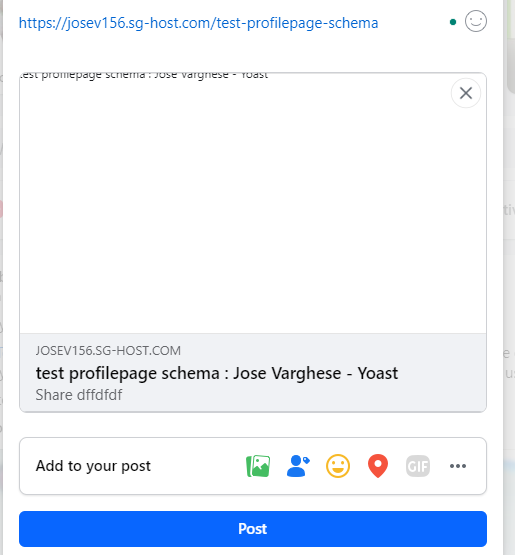This screenshot has width=515, height=555.
Task: Click the josev156.sg-host.com URL text
Action: tap(198, 23)
